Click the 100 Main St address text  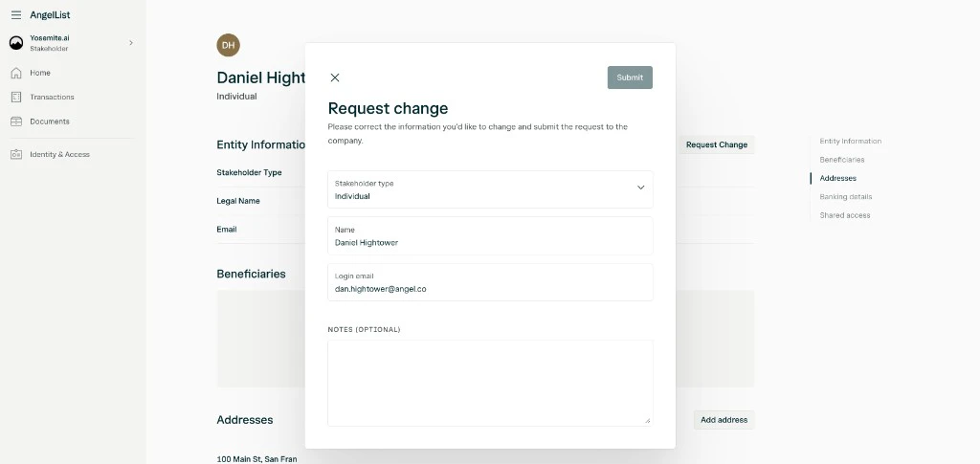pyautogui.click(x=256, y=459)
